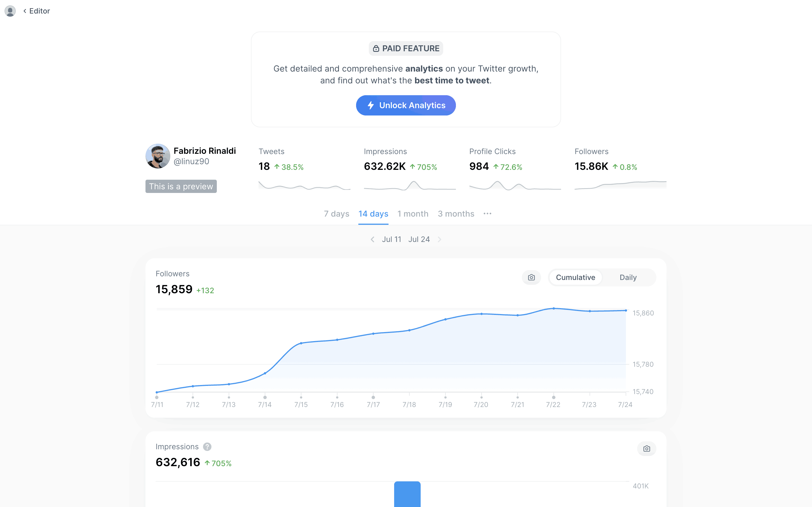Viewport: 812px width, 507px height.
Task: Click the Impressions chart screenshot camera icon
Action: [646, 449]
